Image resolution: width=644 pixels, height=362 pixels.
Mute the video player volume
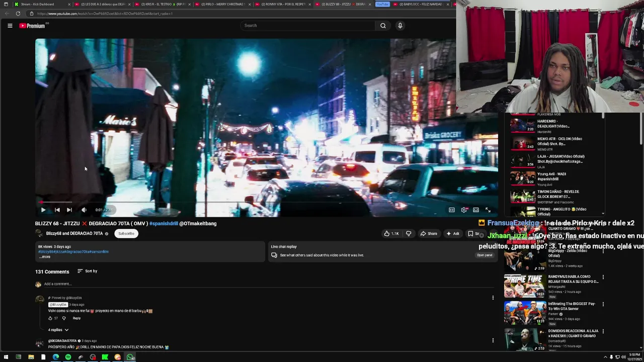(x=84, y=210)
